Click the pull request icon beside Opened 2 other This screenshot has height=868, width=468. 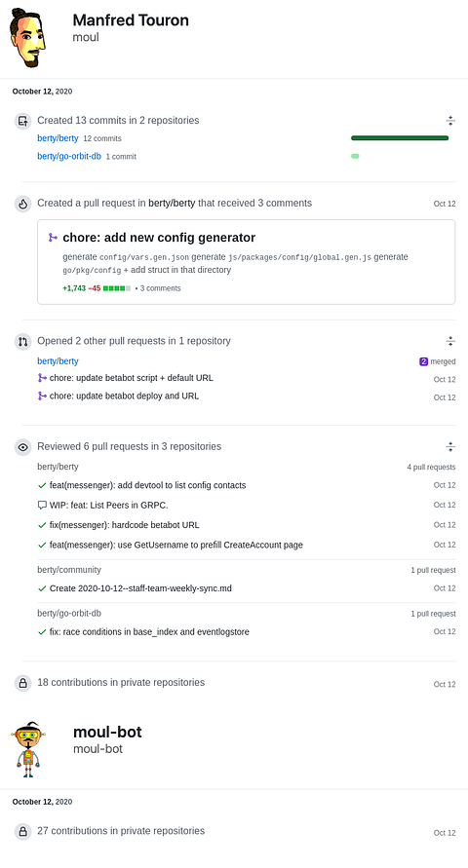tap(22, 341)
